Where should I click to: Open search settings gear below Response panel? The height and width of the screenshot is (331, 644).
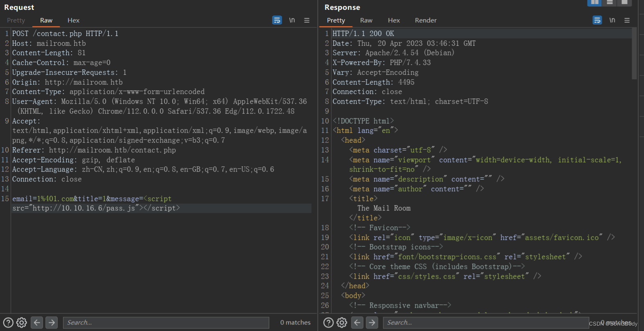[x=342, y=322]
